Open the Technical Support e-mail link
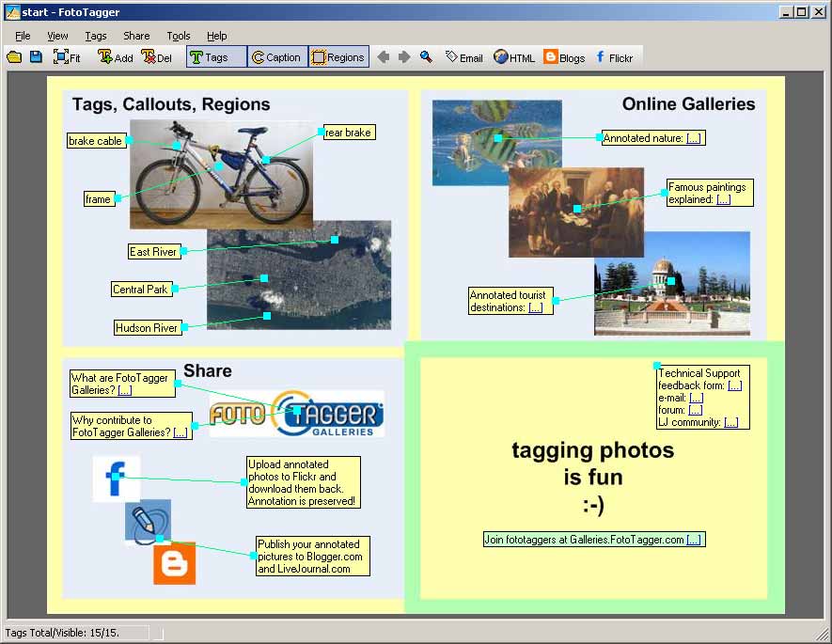832x644 pixels. coord(697,398)
